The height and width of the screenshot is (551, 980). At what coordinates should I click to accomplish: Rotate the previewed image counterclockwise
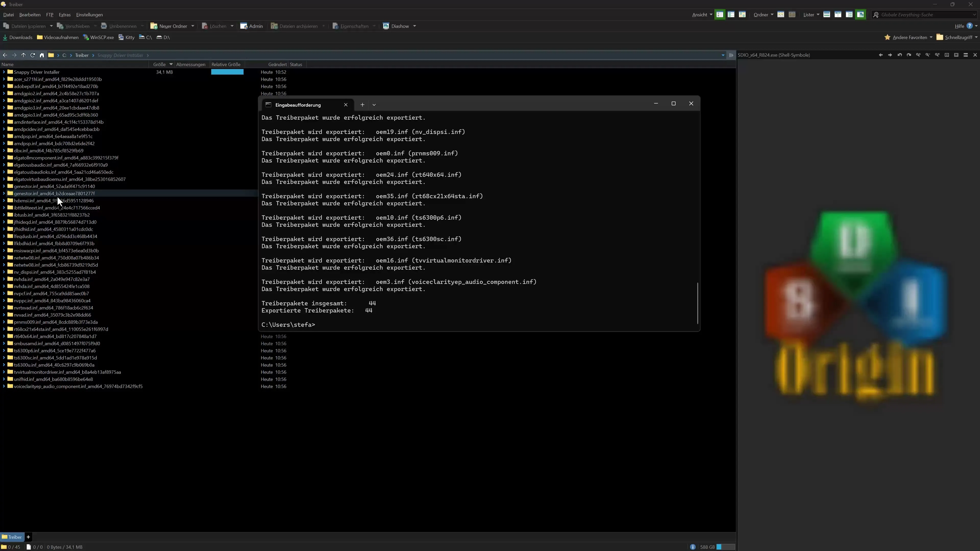[899, 55]
